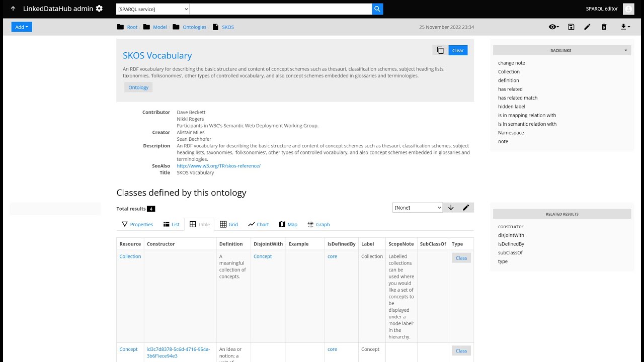This screenshot has height=362, width=644.
Task: Go to the Root breadcrumb
Action: [x=132, y=27]
